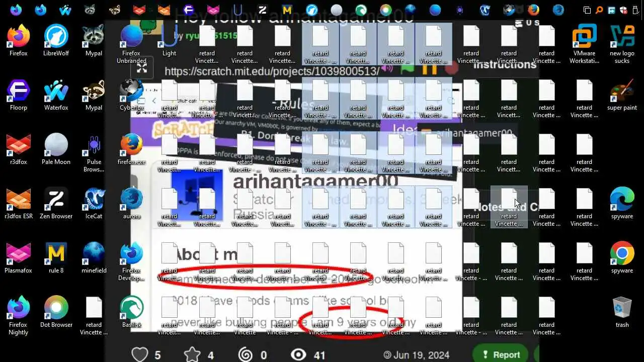Open the Firefox Unbranded desktop shortcut
Screen dimensions: 644x362
click(131, 44)
